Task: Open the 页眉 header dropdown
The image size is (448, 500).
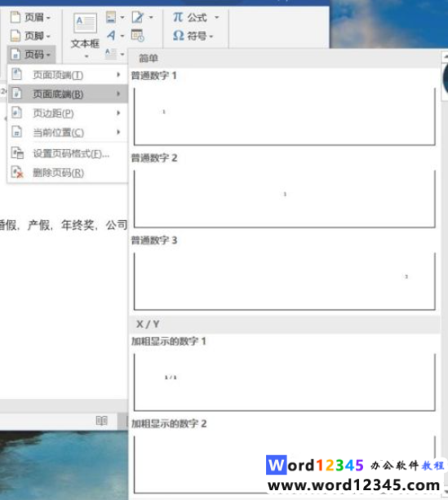Action: coord(30,17)
